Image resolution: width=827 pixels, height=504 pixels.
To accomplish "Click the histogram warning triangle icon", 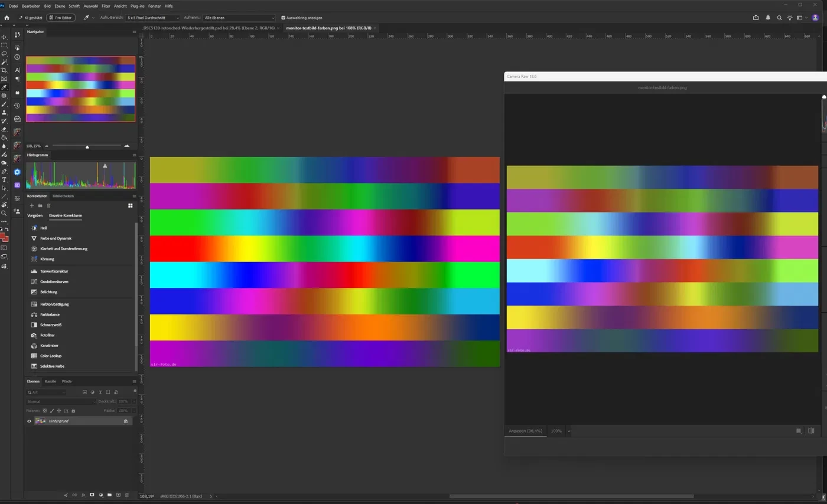I will coord(105,166).
